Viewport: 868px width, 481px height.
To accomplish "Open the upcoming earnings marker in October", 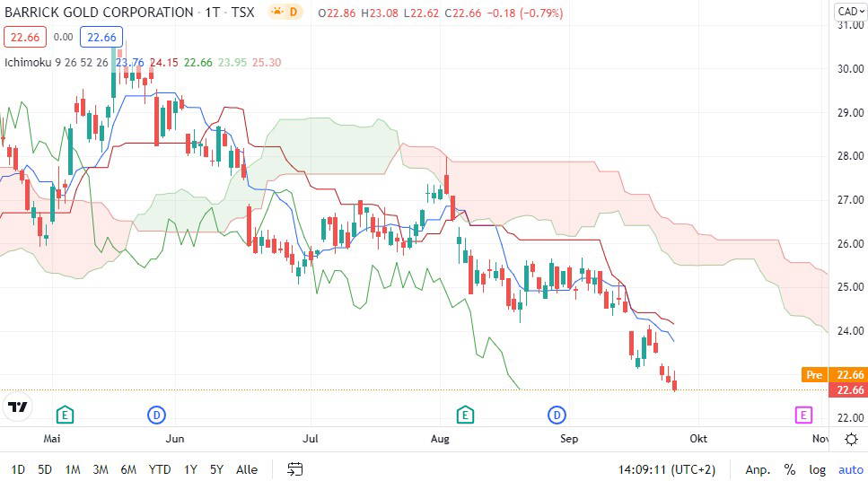I will [803, 415].
